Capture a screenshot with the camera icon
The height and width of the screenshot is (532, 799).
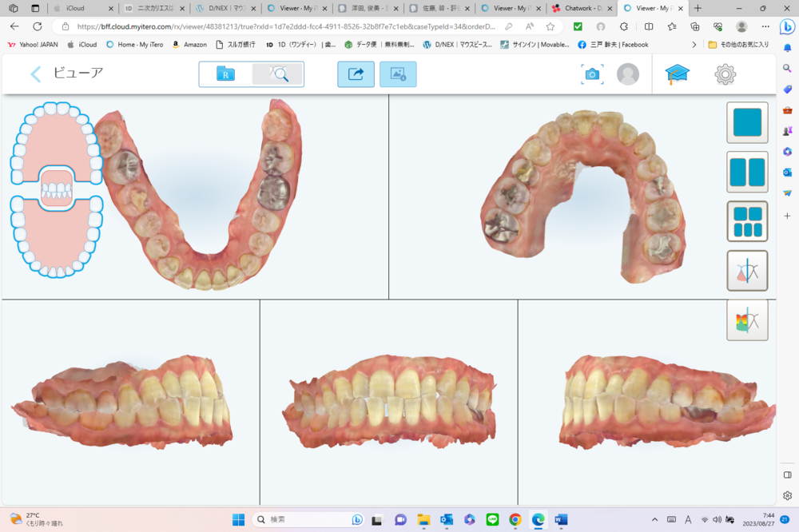[592, 74]
